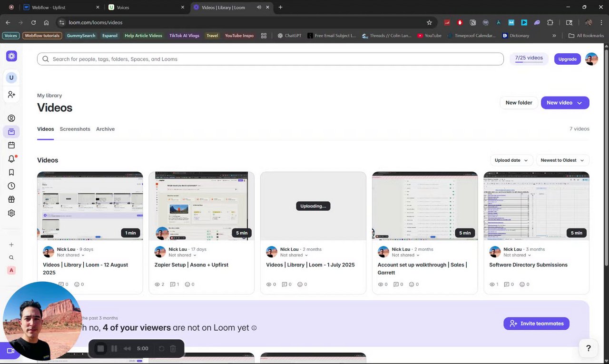
Task: Switch to Webflow - Upfirst browser tab
Action: (x=62, y=8)
